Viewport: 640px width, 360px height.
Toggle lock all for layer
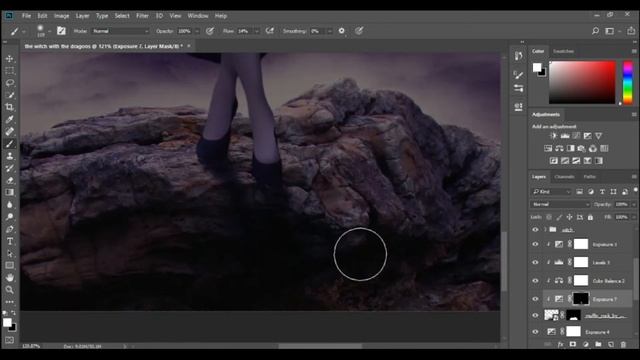point(590,217)
